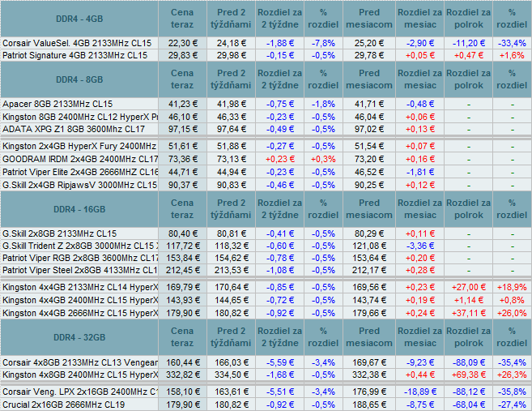Click the 46,52 € month-ago price

369,172
